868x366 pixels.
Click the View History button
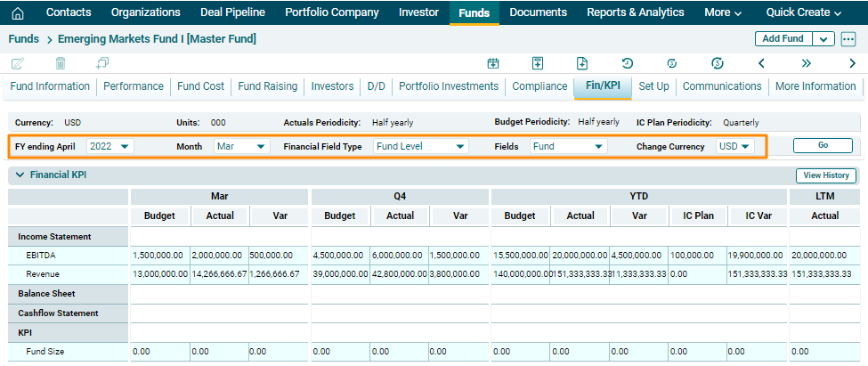pos(825,176)
